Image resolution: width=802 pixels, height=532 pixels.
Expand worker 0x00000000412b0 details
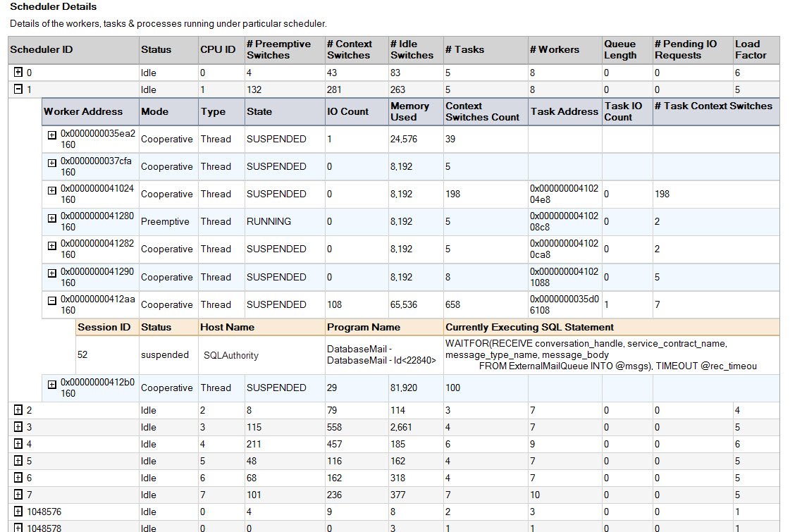point(51,384)
